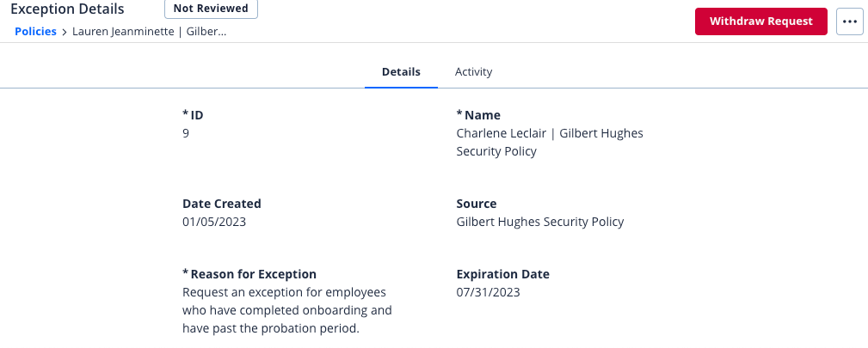Click the Date Created field label
Viewport: 868px width, 348px height.
coord(221,204)
